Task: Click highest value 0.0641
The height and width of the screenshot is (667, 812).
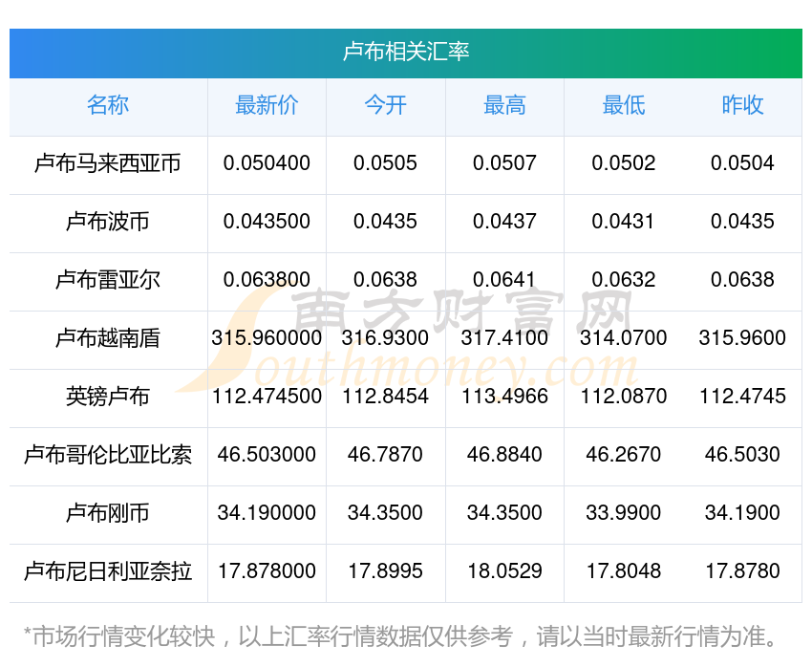Action: pyautogui.click(x=504, y=280)
